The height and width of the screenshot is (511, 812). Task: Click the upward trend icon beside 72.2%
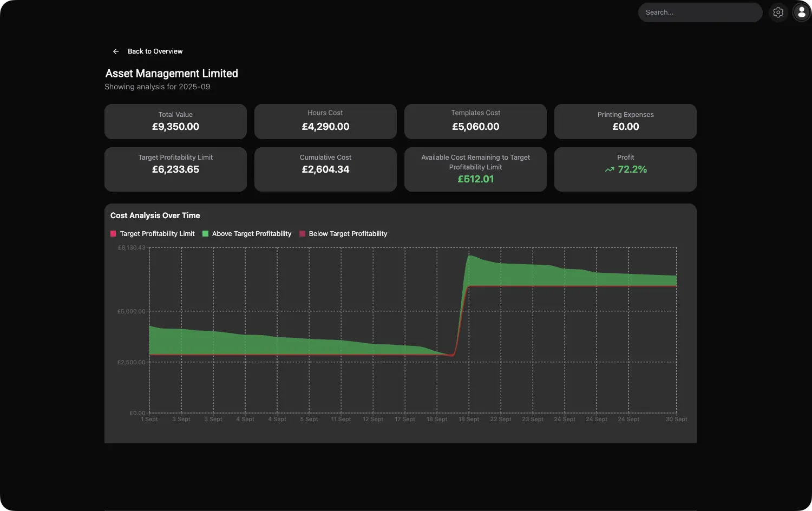pos(608,169)
